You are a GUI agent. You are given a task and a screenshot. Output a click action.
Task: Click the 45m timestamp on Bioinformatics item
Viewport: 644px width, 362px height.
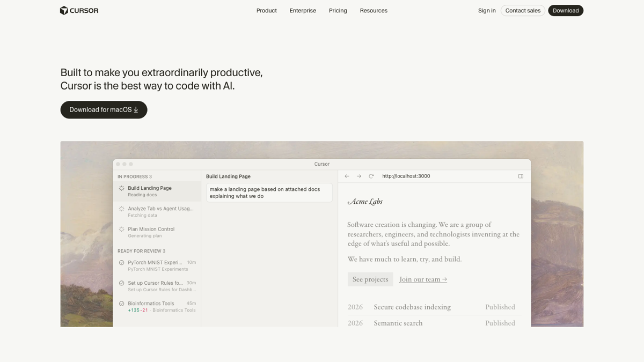[191, 304]
